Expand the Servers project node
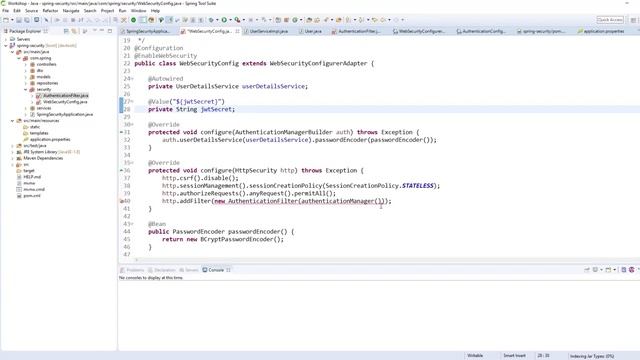The width and height of the screenshot is (640, 360). 6,39
